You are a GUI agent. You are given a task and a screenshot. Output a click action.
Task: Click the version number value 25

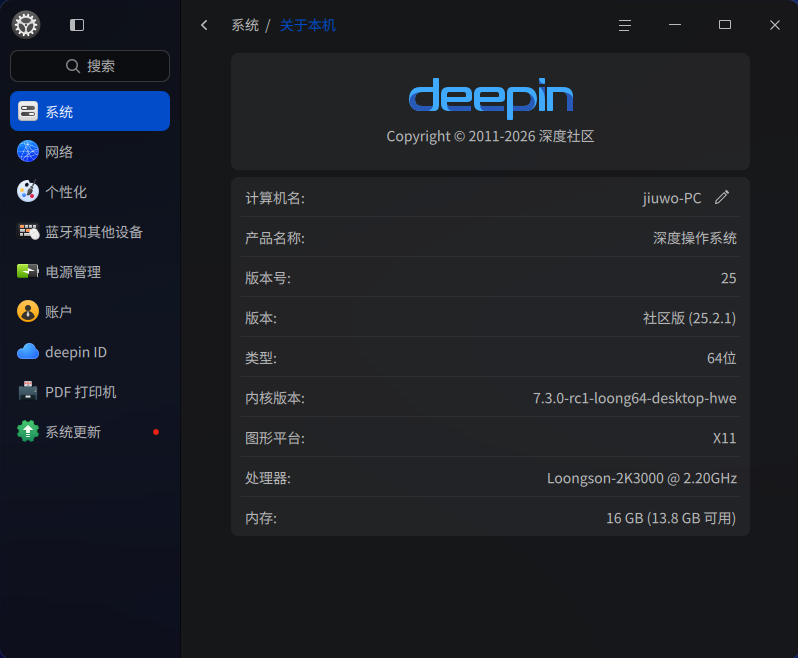[728, 278]
